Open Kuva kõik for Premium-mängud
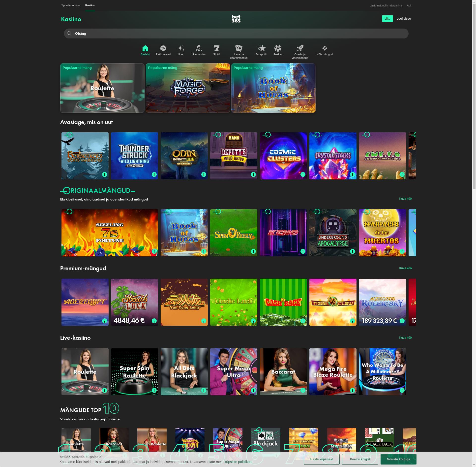 [x=406, y=268]
